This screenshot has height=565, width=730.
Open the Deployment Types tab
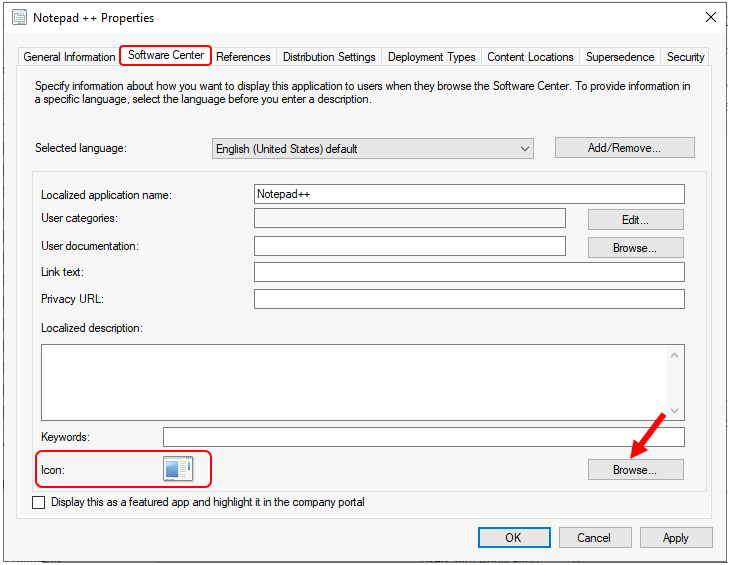click(x=432, y=57)
